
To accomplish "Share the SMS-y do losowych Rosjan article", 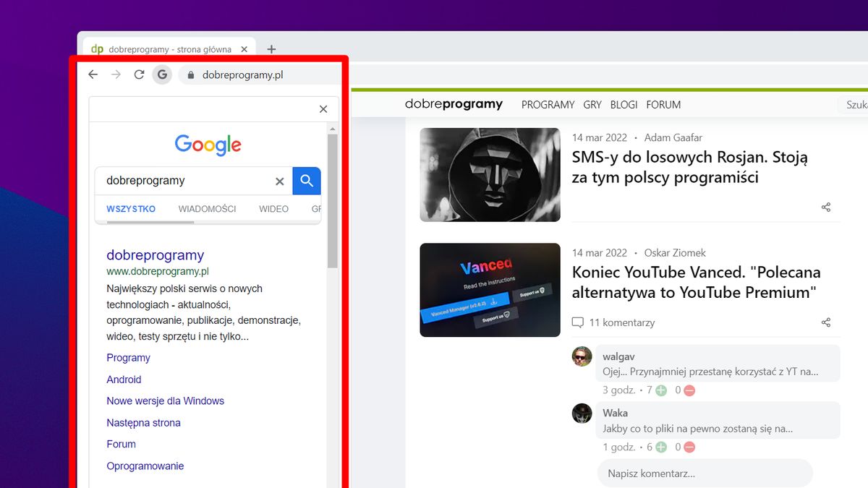I will pyautogui.click(x=826, y=207).
